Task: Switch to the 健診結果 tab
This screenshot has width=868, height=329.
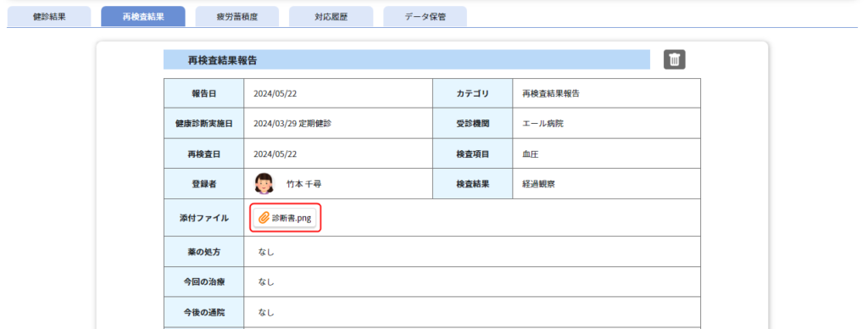Action: pyautogui.click(x=49, y=17)
